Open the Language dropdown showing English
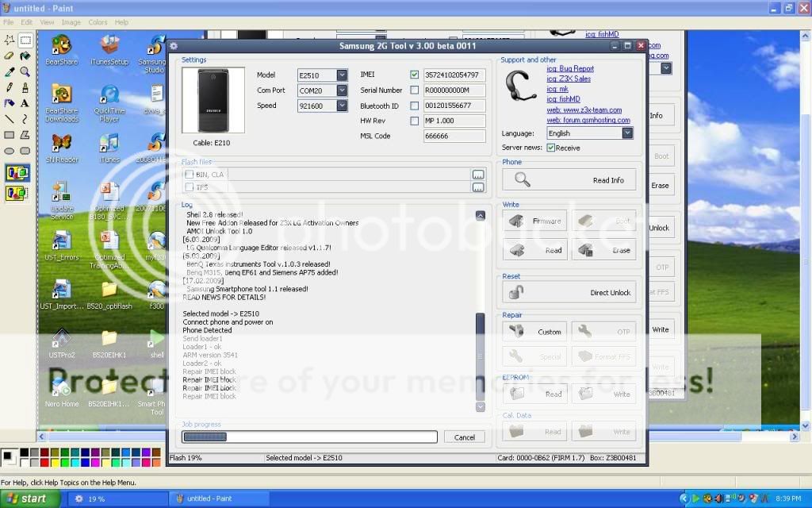The width and height of the screenshot is (812, 508). pos(627,133)
